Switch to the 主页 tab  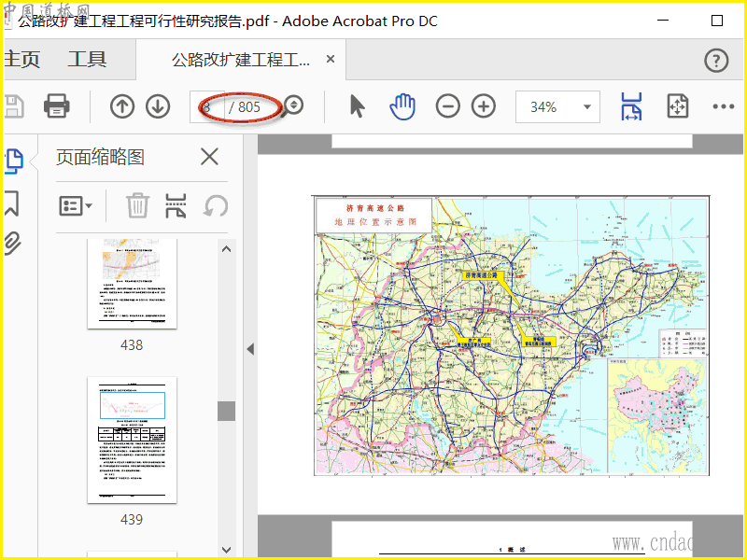pos(21,60)
